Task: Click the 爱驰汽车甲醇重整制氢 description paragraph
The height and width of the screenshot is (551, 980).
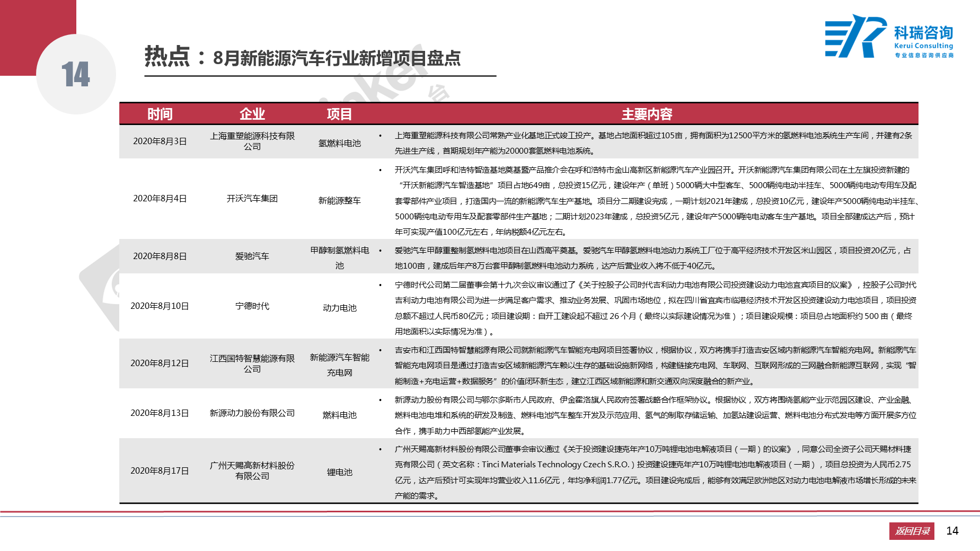Action: 653,258
